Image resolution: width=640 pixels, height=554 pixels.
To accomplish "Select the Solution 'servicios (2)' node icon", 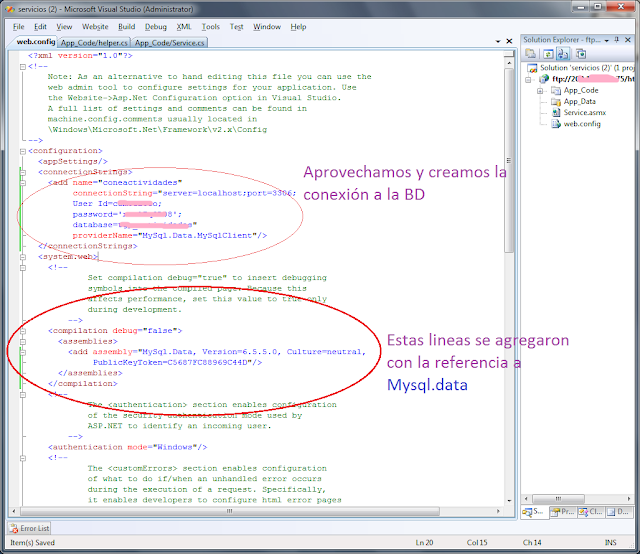I will pyautogui.click(x=532, y=68).
